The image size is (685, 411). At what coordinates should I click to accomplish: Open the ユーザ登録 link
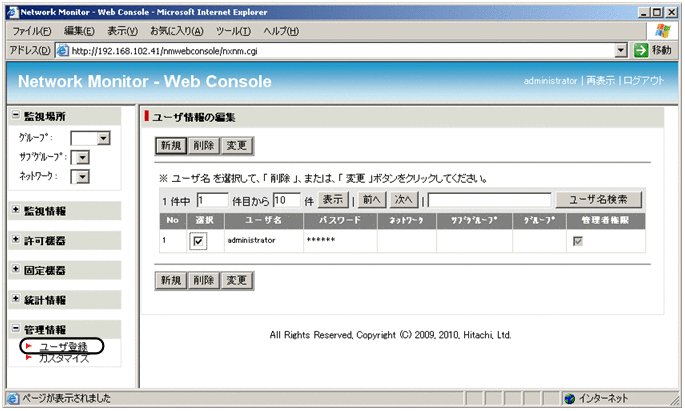[64, 346]
